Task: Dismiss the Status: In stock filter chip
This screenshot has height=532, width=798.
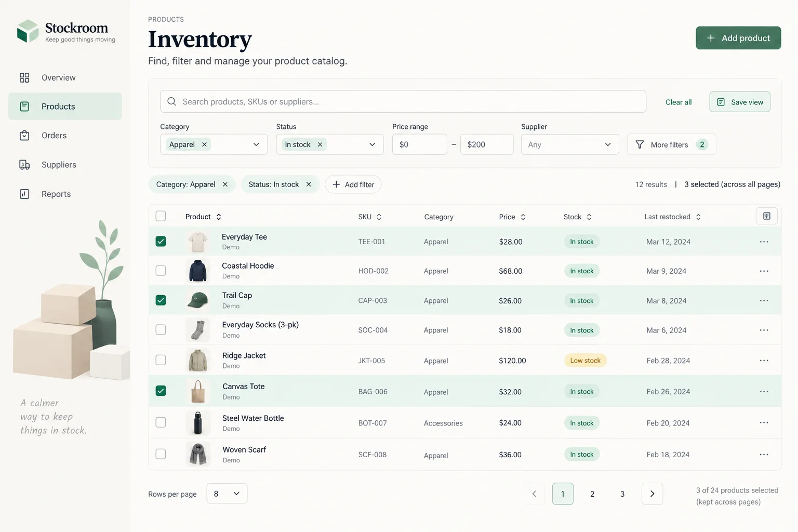Action: pyautogui.click(x=309, y=184)
